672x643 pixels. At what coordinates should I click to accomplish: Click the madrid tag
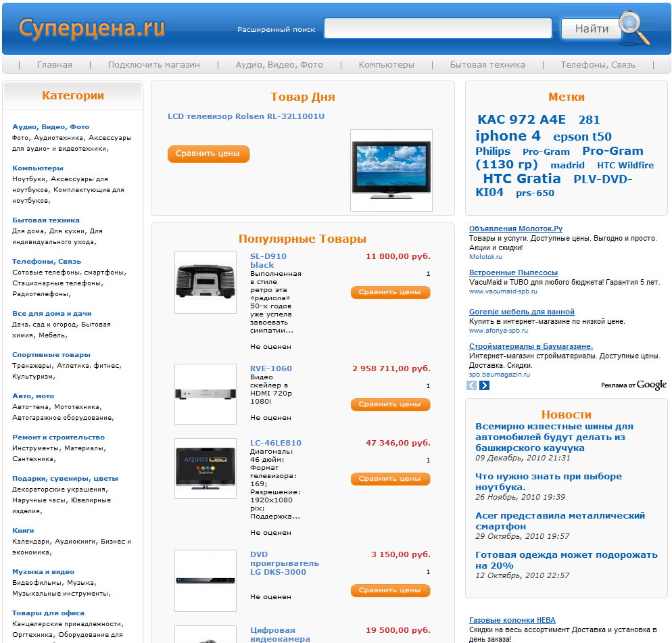tap(567, 166)
